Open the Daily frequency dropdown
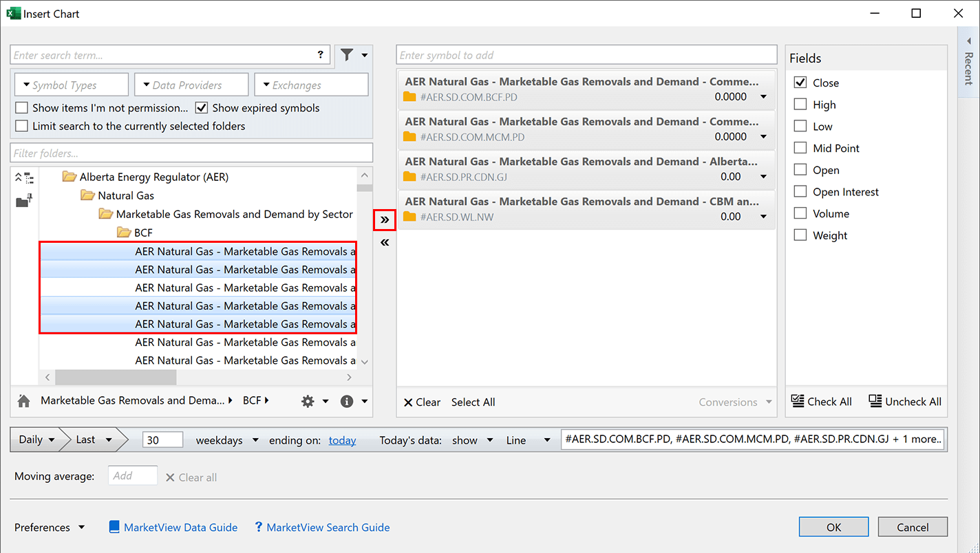 [x=36, y=440]
